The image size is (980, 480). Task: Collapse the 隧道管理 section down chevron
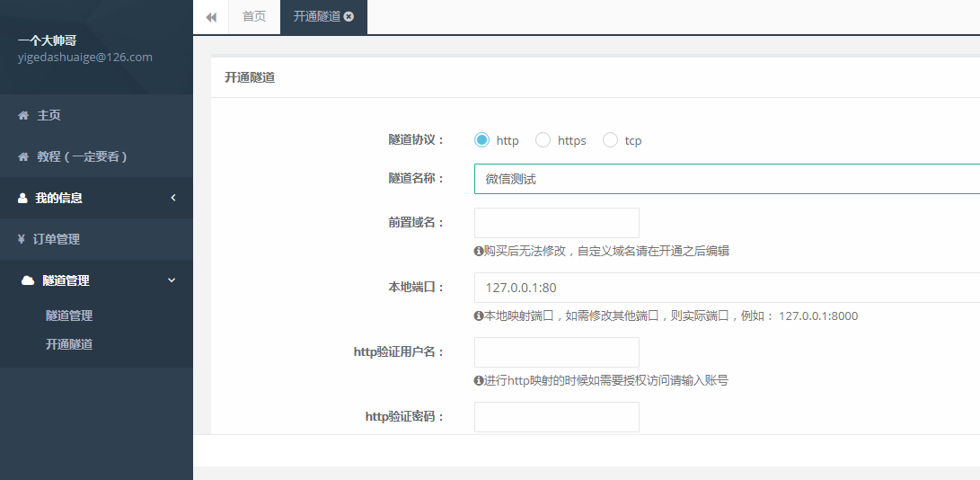pos(172,280)
